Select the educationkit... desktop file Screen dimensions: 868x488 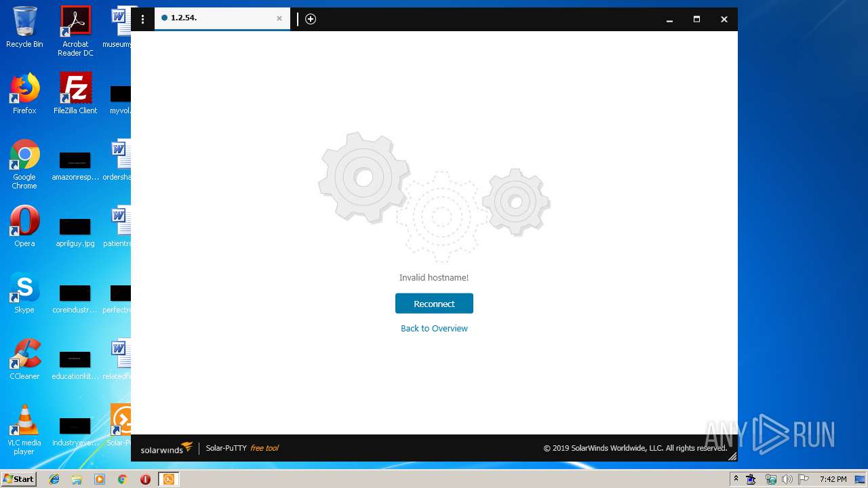coord(75,365)
